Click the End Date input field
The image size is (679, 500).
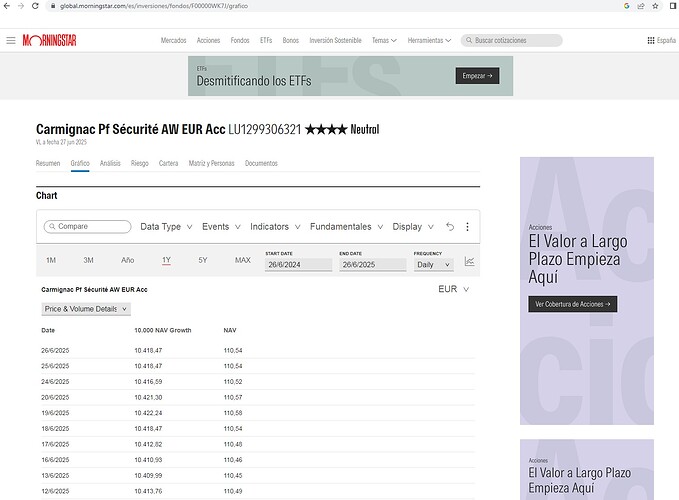pos(373,265)
